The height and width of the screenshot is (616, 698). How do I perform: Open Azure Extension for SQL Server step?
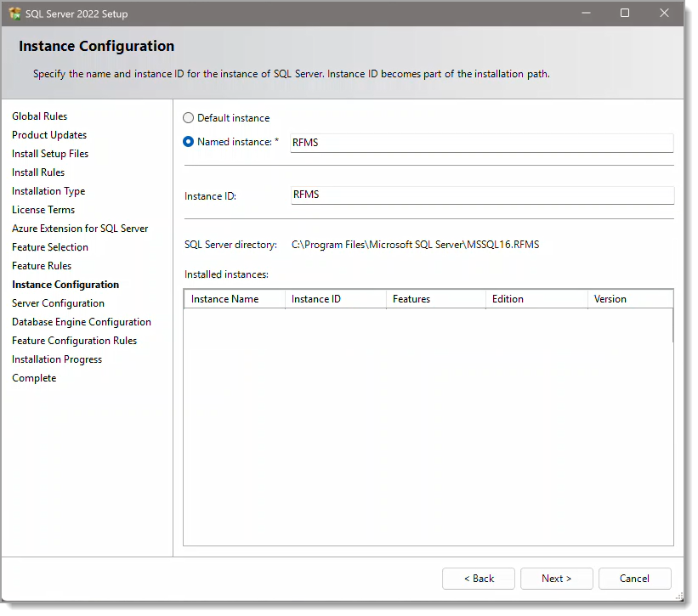click(80, 229)
